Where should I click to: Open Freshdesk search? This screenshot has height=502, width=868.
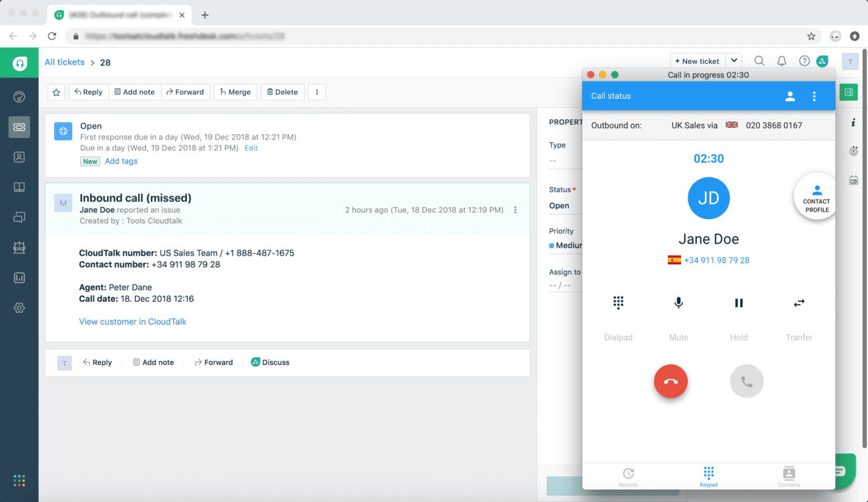[759, 61]
